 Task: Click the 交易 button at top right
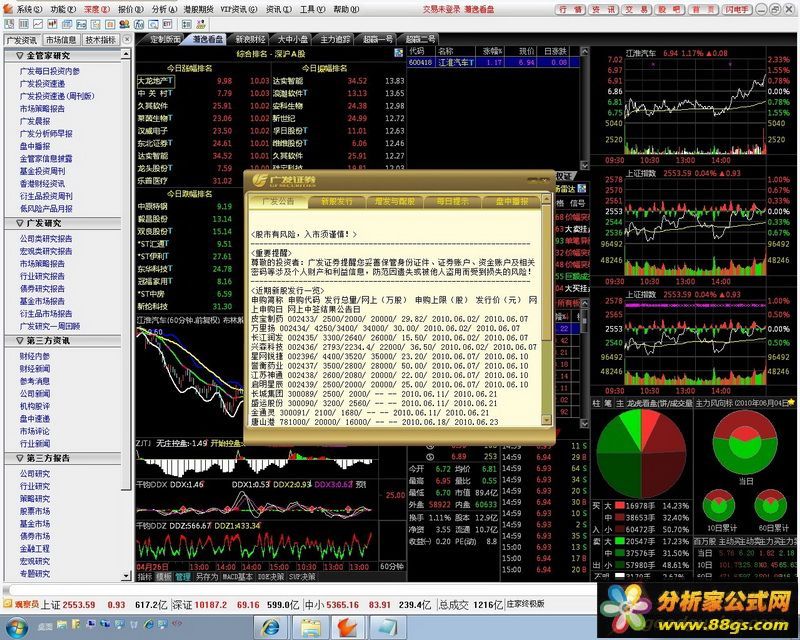coord(636,9)
